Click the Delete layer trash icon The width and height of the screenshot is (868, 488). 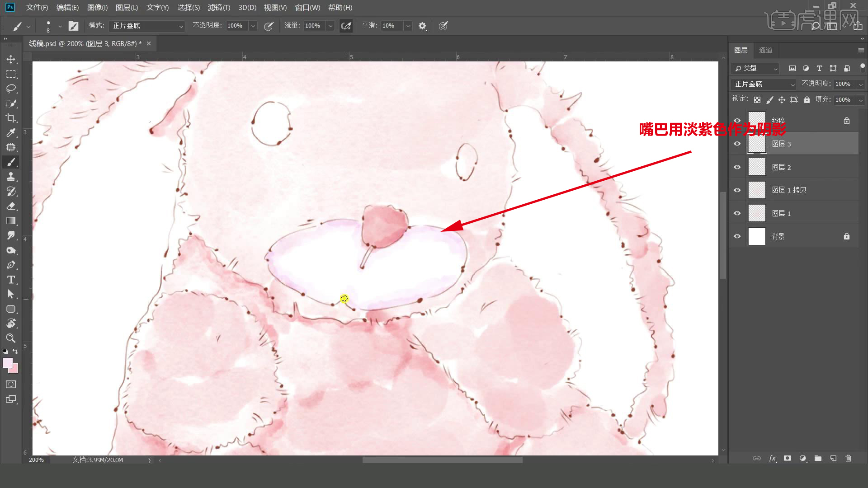[849, 458]
